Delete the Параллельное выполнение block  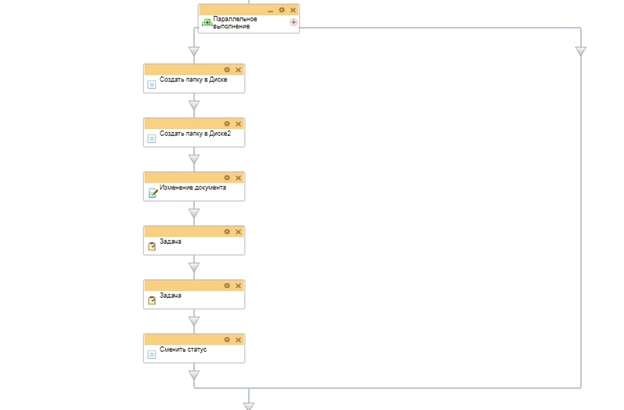[x=293, y=10]
